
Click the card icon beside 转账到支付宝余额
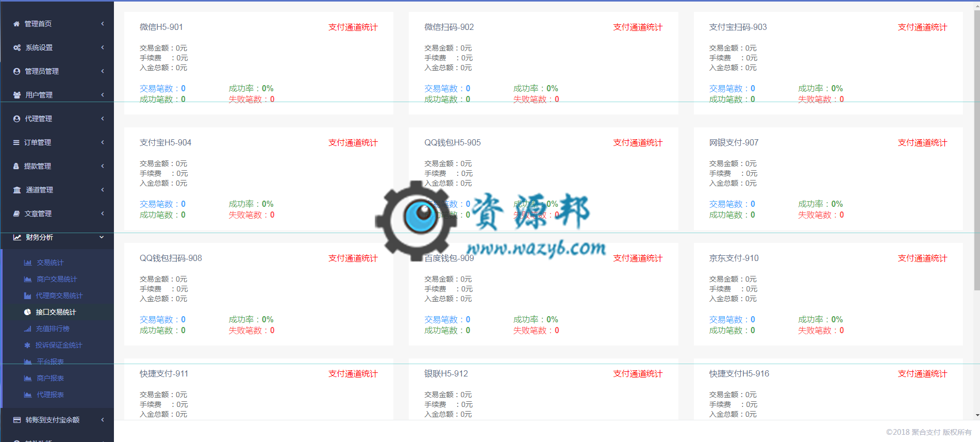(17, 420)
